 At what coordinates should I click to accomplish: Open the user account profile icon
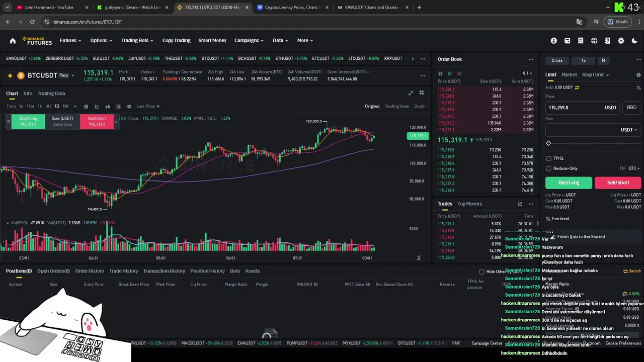[554, 41]
